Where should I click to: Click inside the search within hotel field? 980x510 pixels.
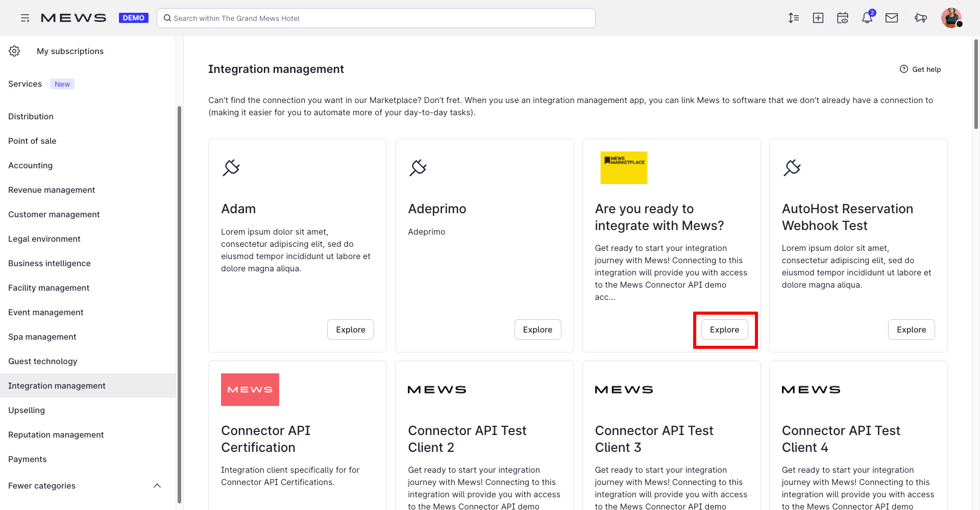click(376, 18)
